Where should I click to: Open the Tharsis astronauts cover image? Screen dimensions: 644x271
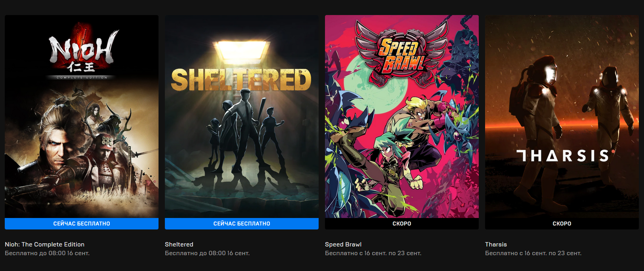562,116
